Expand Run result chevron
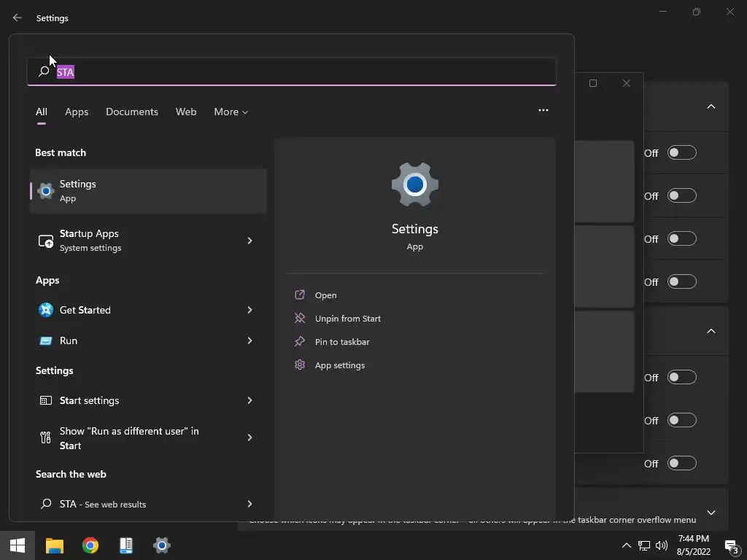Image resolution: width=747 pixels, height=560 pixels. click(x=249, y=341)
